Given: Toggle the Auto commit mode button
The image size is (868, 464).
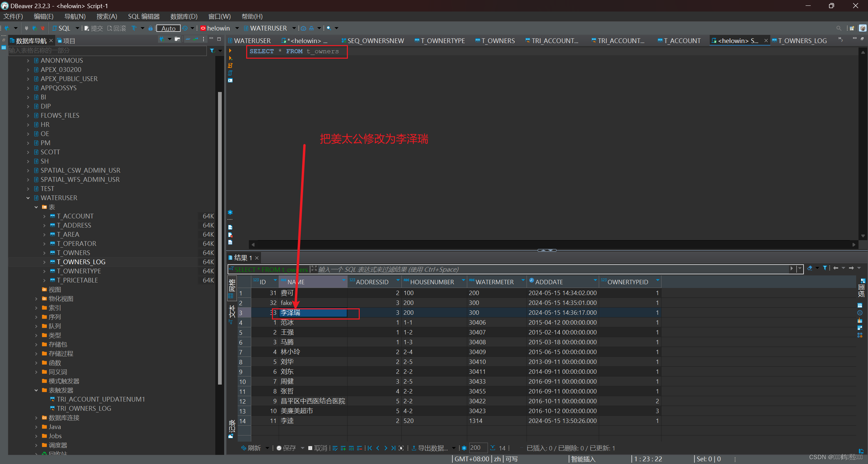Looking at the screenshot, I should coord(168,28).
